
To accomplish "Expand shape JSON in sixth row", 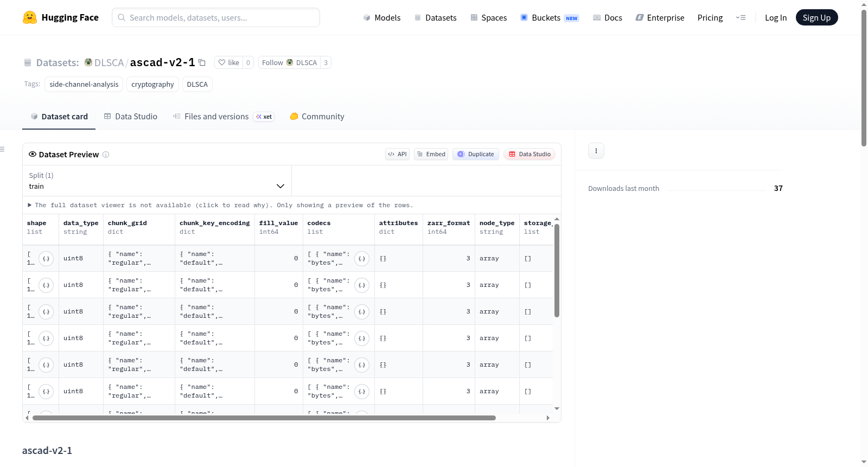I will [x=46, y=392].
